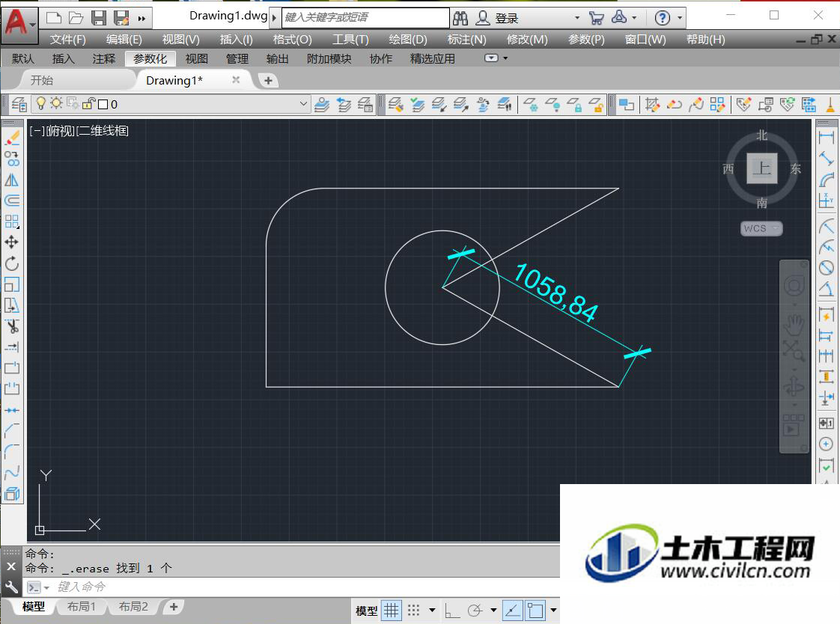This screenshot has width=840, height=624.
Task: Open the login account dropdown arrow
Action: (577, 18)
